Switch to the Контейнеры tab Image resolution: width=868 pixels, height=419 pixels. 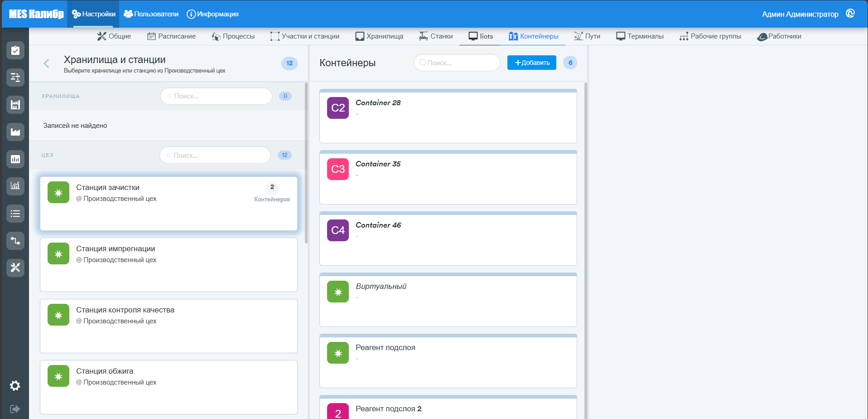534,36
